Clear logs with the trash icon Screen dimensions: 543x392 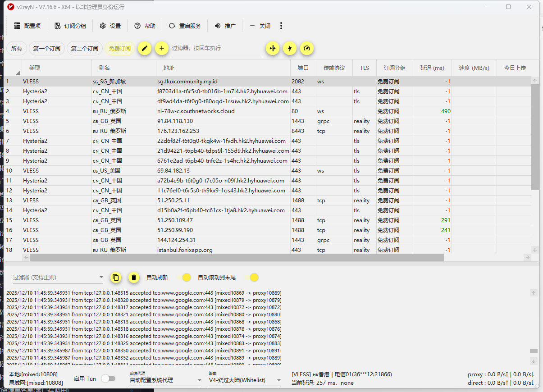point(134,278)
